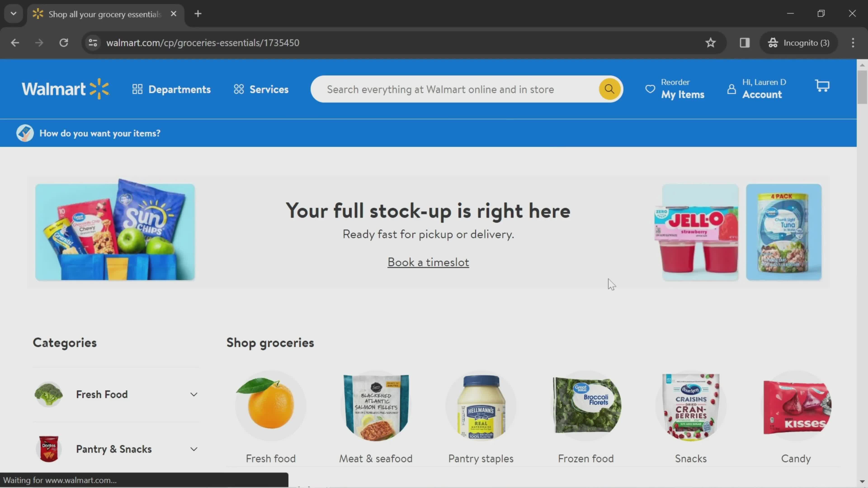Click the Departments grid icon
The image size is (868, 488).
[x=137, y=89]
